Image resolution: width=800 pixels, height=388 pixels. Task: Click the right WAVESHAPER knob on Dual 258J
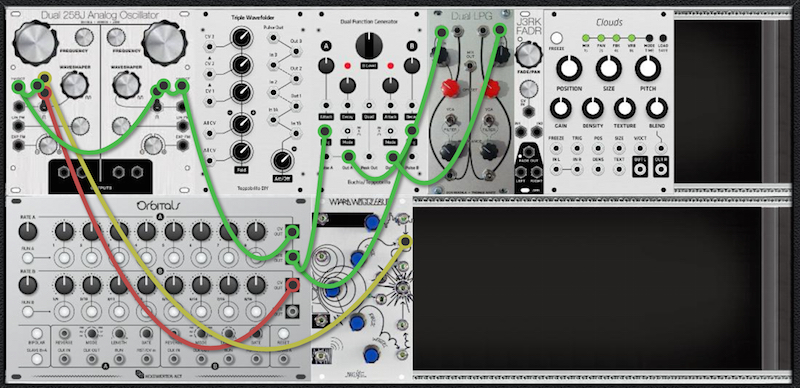click(126, 85)
